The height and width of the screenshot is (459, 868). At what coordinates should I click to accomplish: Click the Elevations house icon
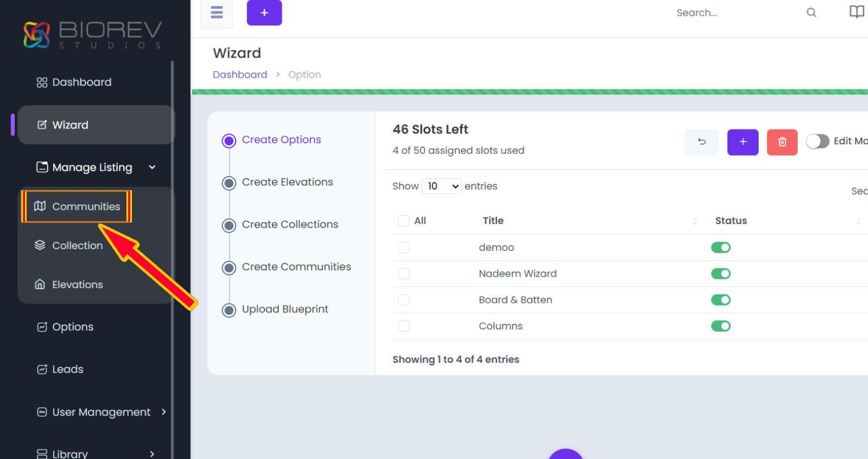point(40,284)
